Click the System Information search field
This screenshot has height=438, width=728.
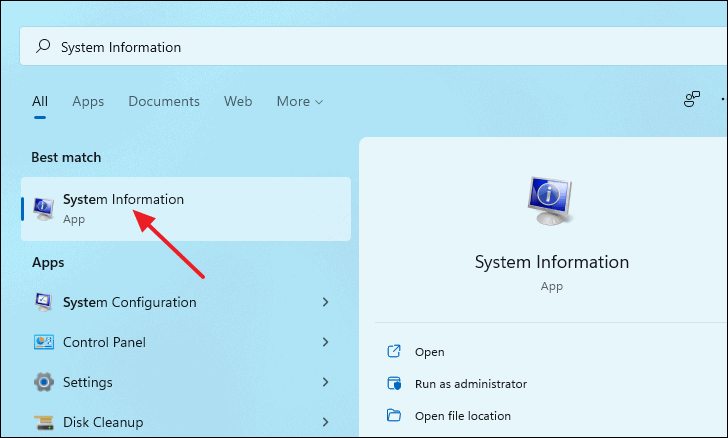[x=373, y=46]
